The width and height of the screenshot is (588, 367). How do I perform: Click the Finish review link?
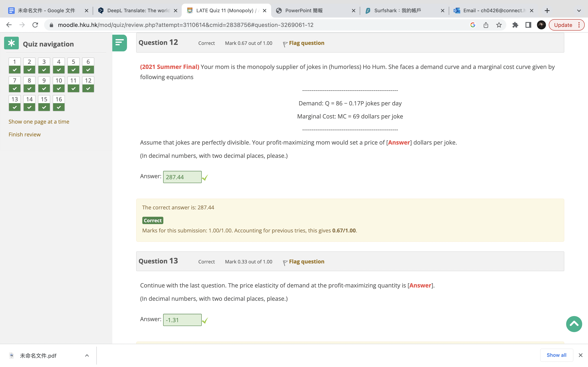tap(24, 135)
